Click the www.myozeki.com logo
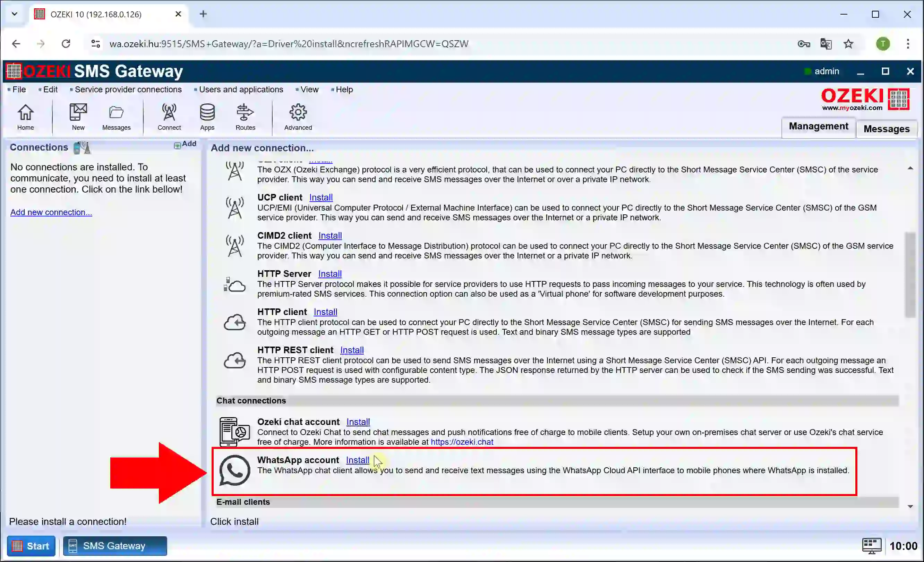Screen dimensions: 924x562 [865, 100]
